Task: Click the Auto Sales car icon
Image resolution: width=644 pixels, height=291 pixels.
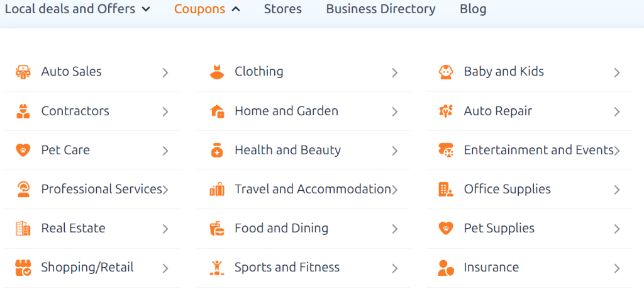Action: 23,72
